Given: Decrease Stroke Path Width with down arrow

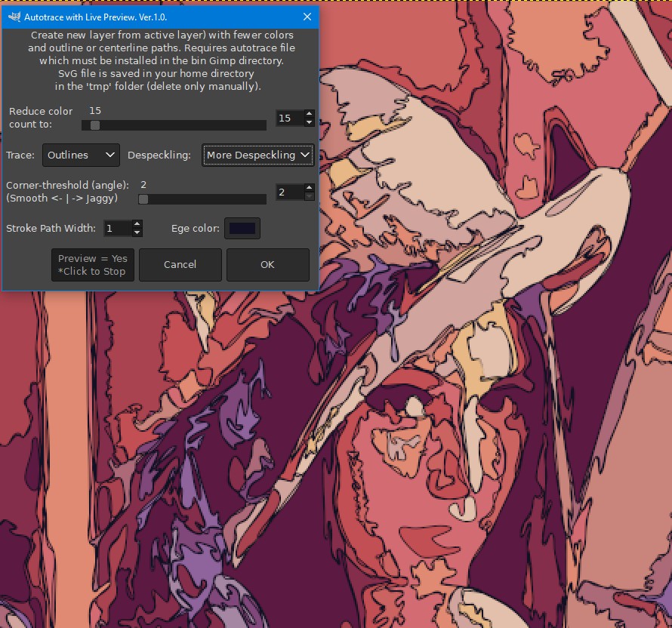Looking at the screenshot, I should pos(137,232).
